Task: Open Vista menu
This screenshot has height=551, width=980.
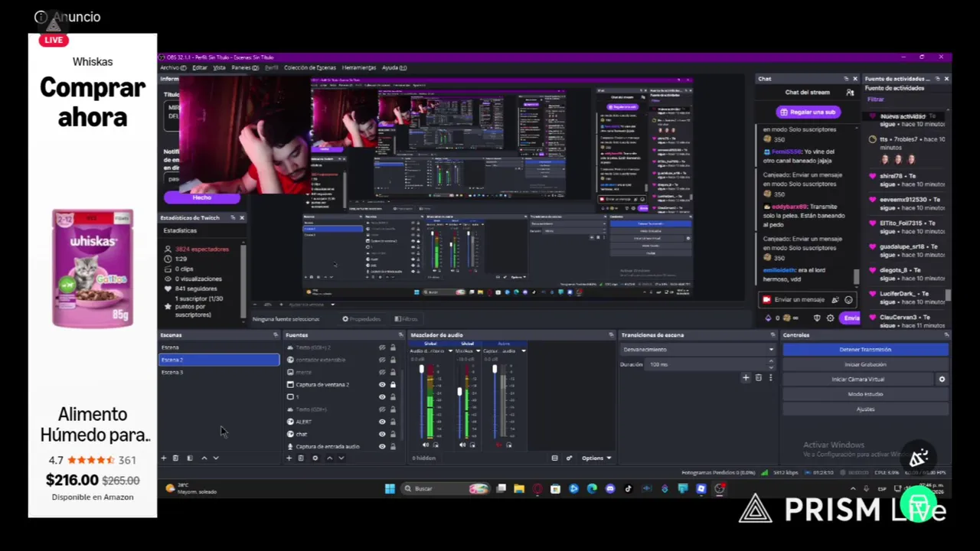Action: 219,67
